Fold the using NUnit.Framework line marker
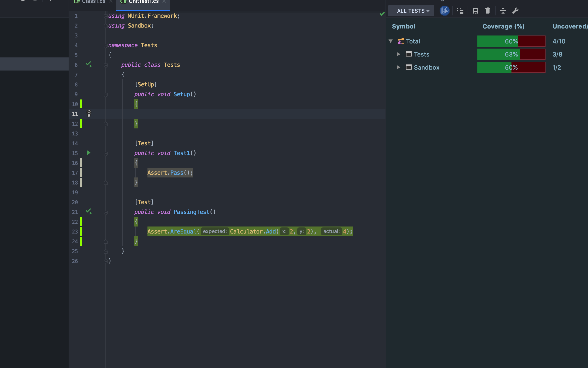This screenshot has height=368, width=588. coord(105,16)
